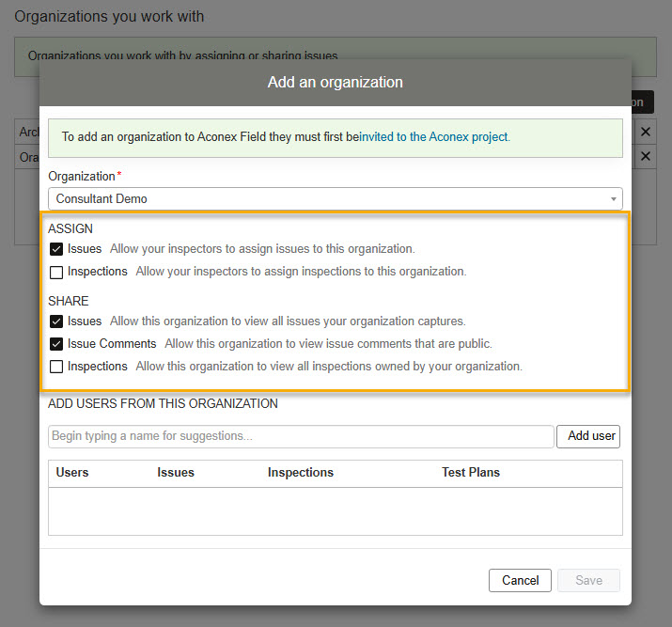Select the Users column header
Screen dimensions: 672x627
coord(72,472)
